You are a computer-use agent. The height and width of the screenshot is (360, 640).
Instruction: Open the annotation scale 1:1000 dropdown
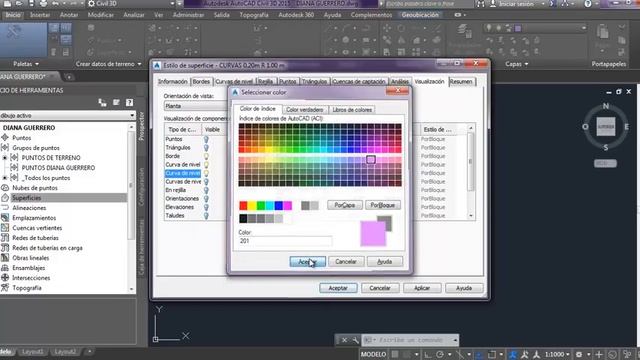click(557, 355)
